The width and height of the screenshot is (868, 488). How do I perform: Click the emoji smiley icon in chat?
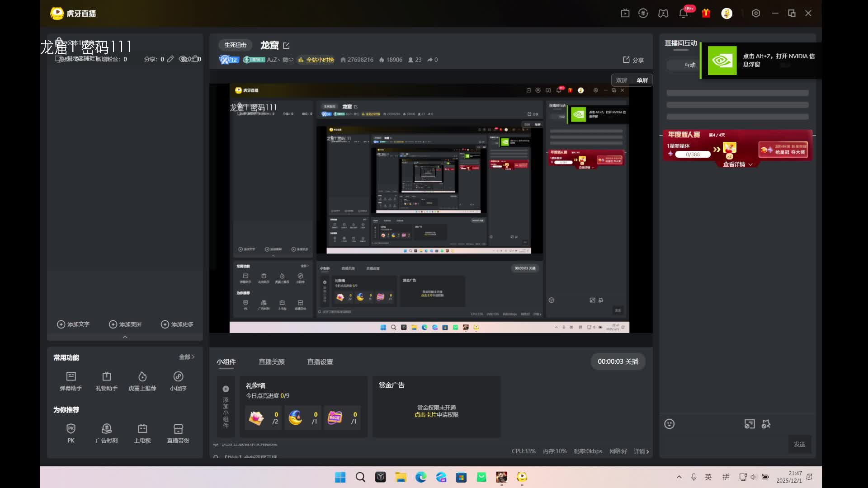click(x=670, y=424)
